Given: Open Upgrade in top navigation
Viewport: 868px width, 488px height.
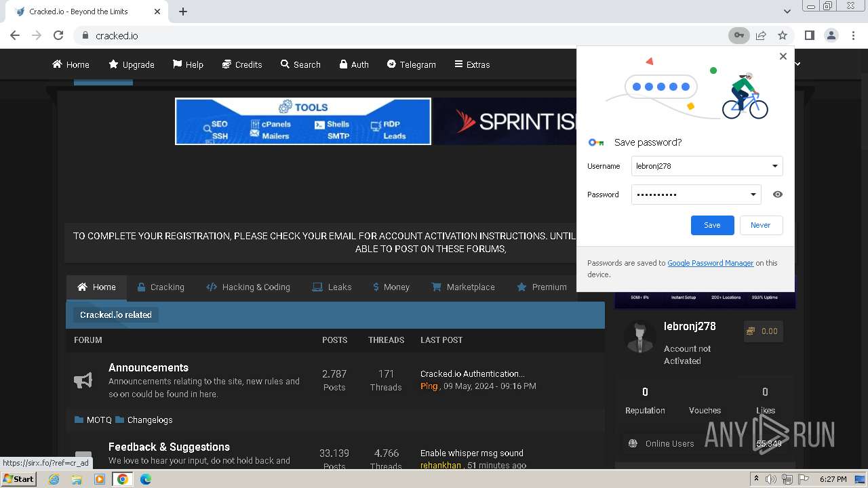Looking at the screenshot, I should (132, 64).
